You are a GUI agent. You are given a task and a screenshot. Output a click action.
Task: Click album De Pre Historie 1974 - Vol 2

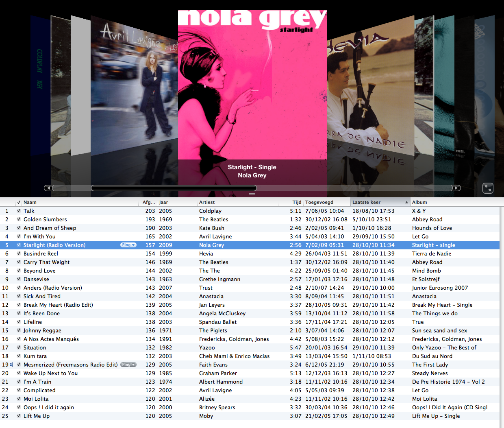tap(448, 382)
